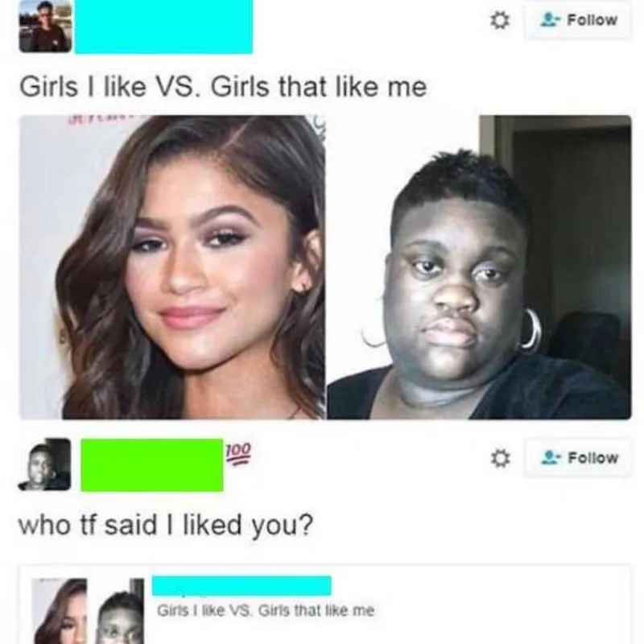Click the tweet text 'Girls I like VS. Girls that like me'

pos(224,87)
